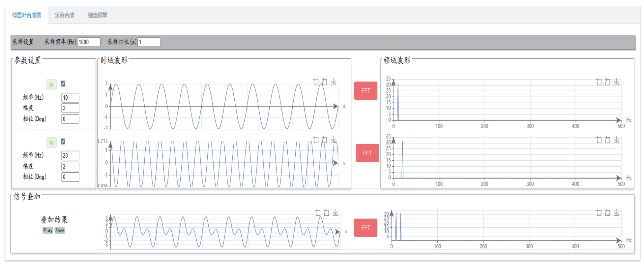644x266 pixels.
Task: Reset zoom on the S2 spectrum chart
Action: click(x=608, y=140)
